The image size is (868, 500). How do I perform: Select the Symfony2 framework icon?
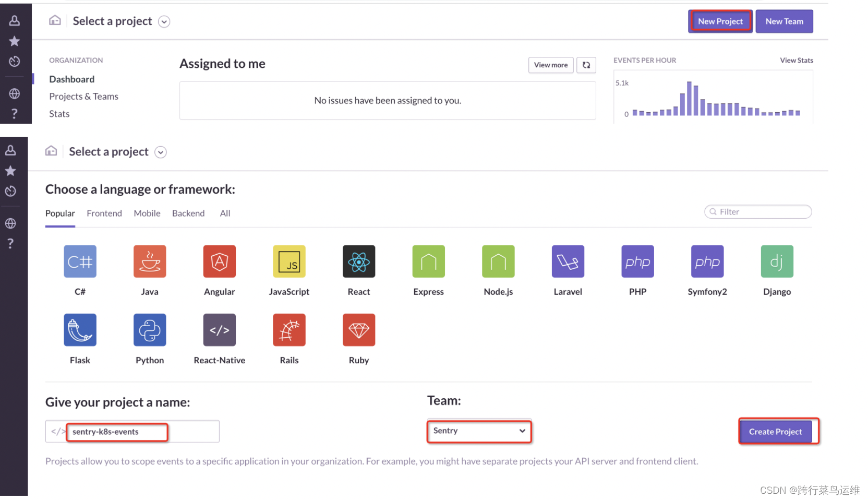click(x=707, y=261)
